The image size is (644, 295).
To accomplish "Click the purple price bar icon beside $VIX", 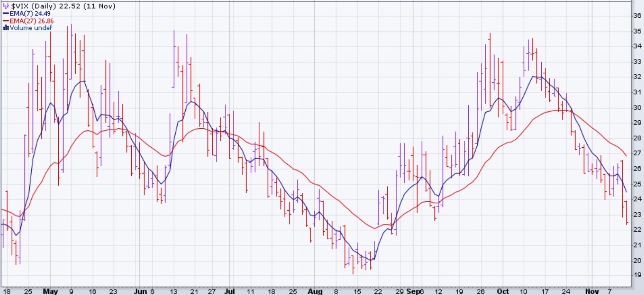I will coord(6,6).
